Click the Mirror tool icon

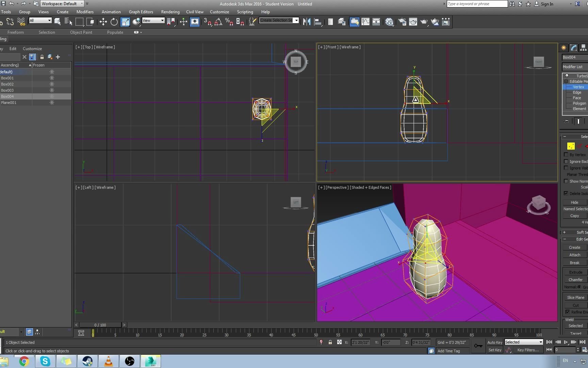coord(307,22)
